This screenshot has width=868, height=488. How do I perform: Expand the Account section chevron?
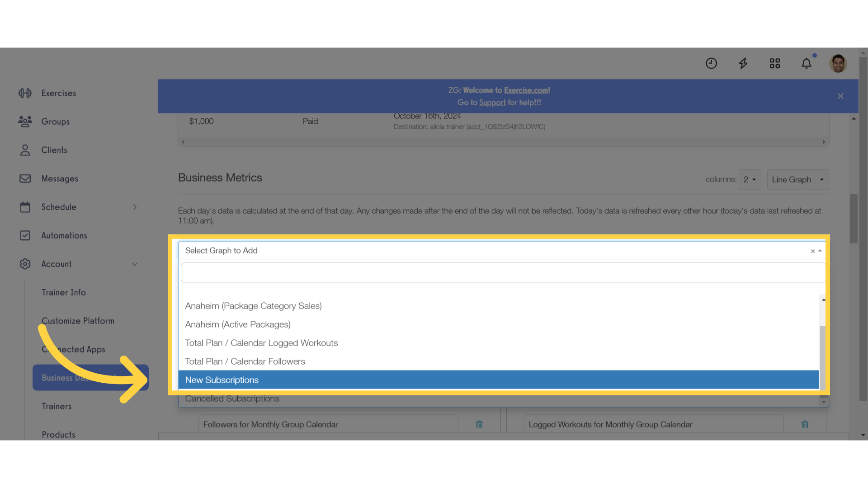[135, 264]
